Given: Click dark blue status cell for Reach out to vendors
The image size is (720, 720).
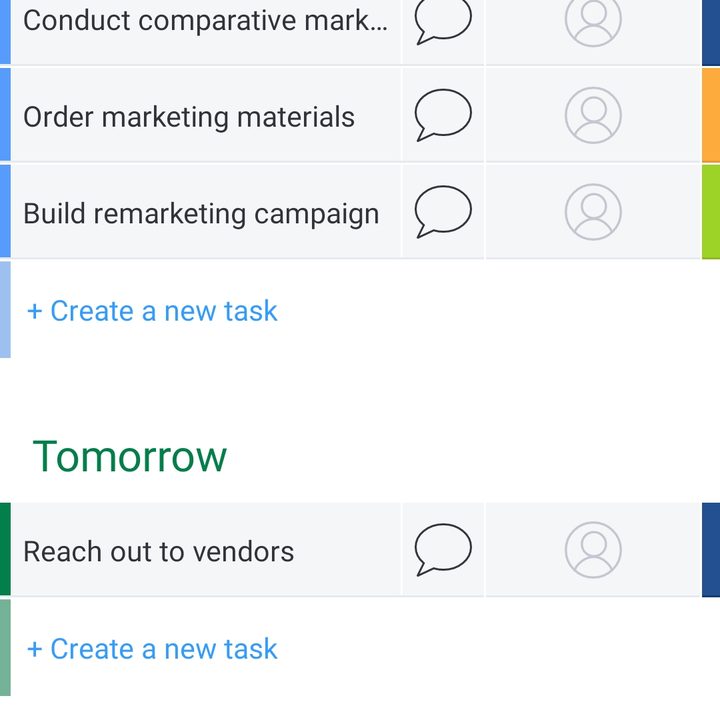Looking at the screenshot, I should click(711, 550).
